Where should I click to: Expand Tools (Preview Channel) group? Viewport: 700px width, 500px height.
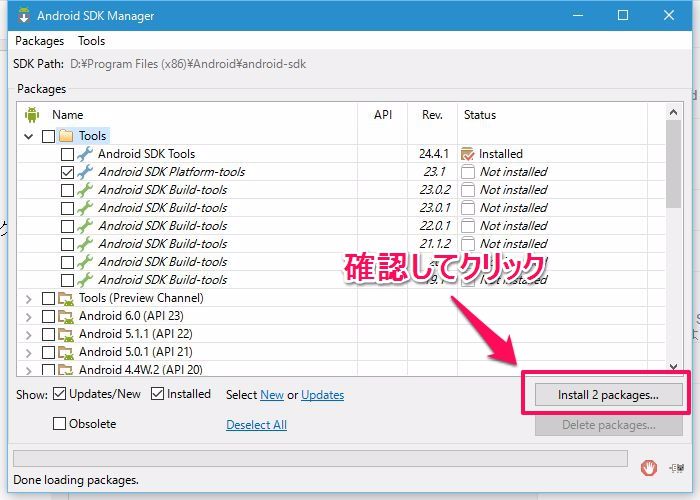[x=29, y=299]
